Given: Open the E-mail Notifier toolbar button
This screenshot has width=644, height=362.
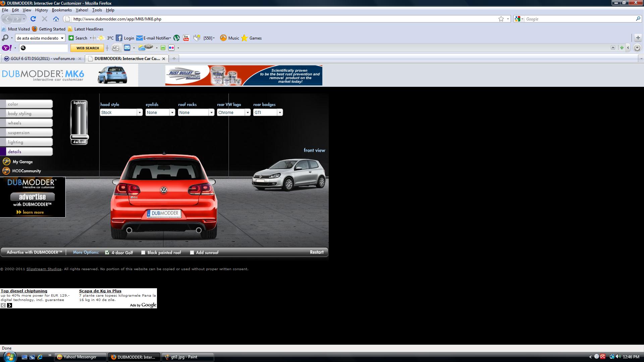Looking at the screenshot, I should pyautogui.click(x=153, y=38).
